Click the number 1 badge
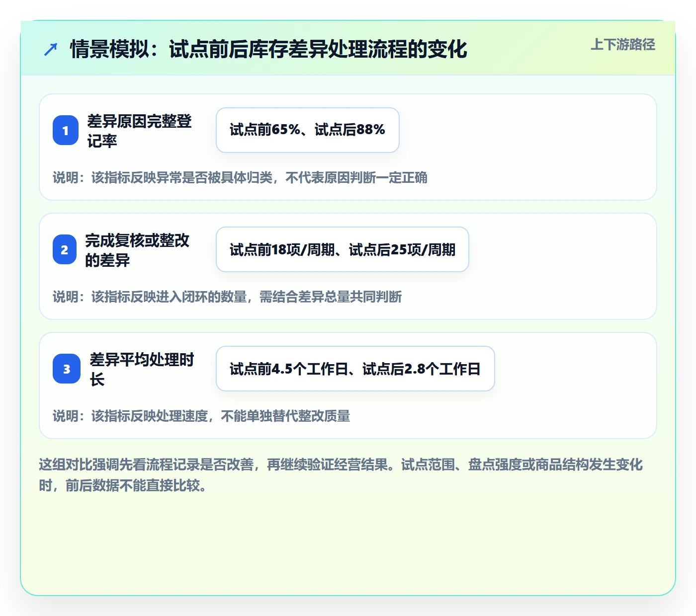696x616 pixels. 66,130
